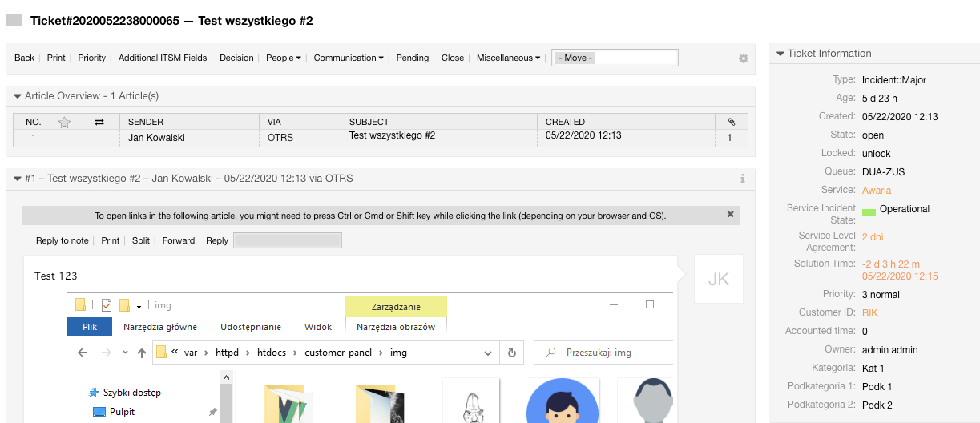Image resolution: width=980 pixels, height=423 pixels.
Task: Click Zarządzanie highlighted tab
Action: (396, 307)
